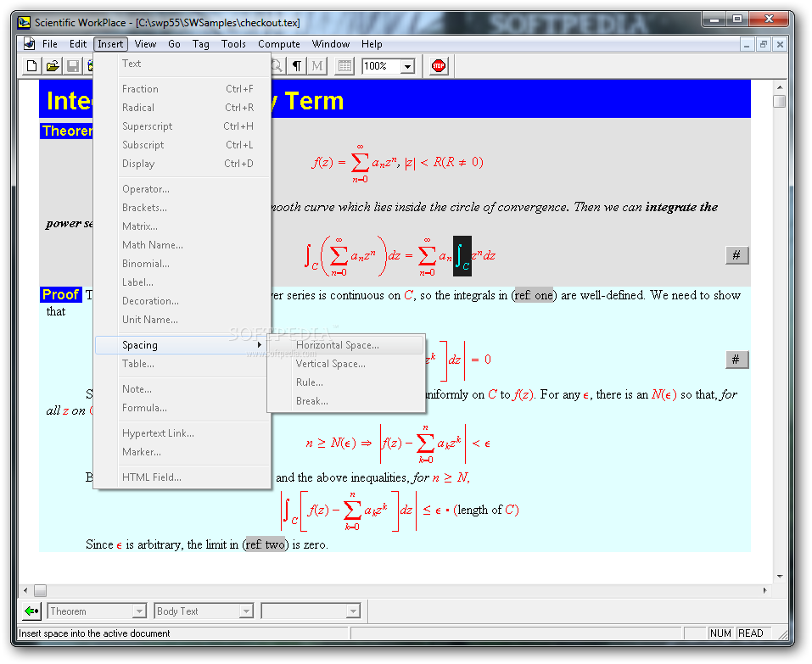Choose Fraction from the Insert menu
The image size is (812, 664).
(182, 89)
